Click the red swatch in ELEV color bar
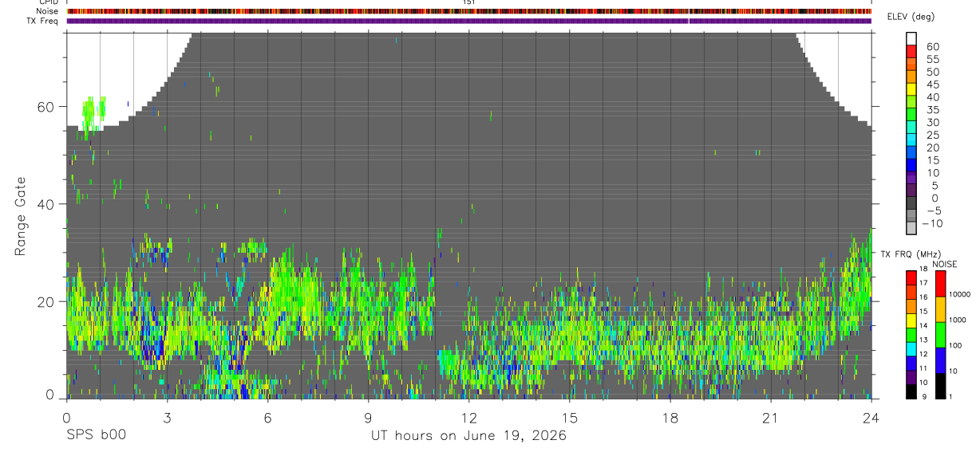This screenshot has width=980, height=452. (x=911, y=52)
